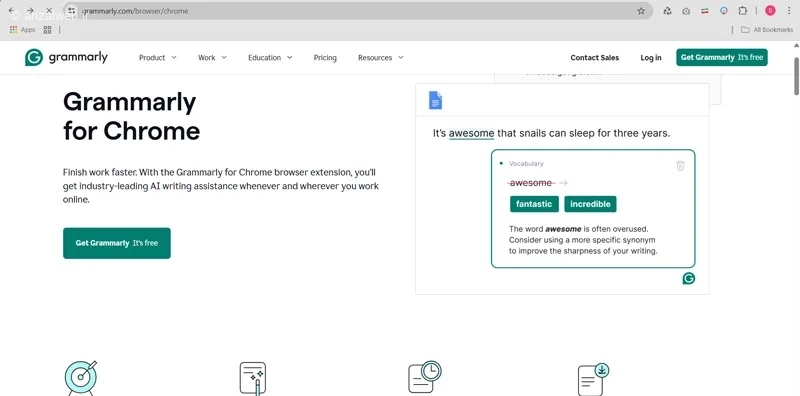
Task: Expand the Product dropdown menu
Action: coord(158,58)
